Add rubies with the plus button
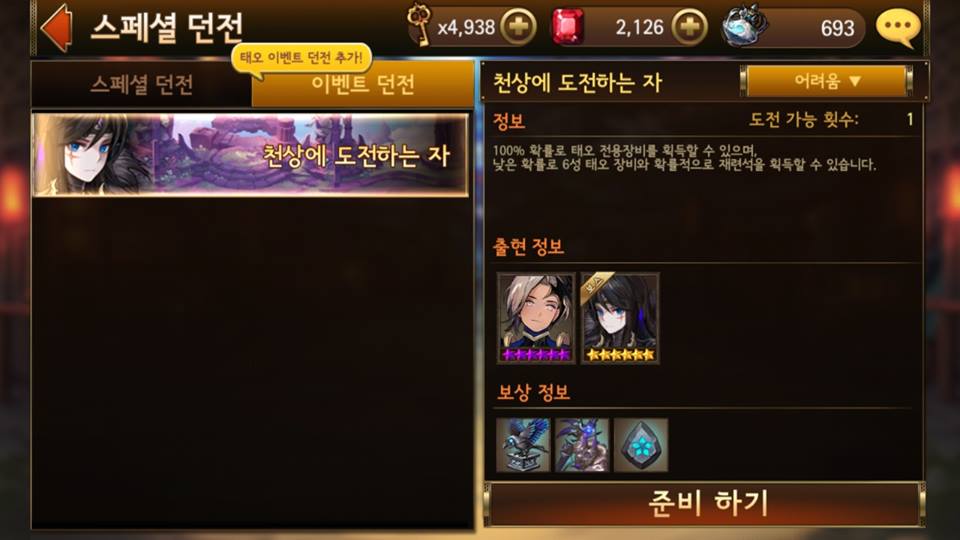The image size is (960, 540). (x=689, y=27)
